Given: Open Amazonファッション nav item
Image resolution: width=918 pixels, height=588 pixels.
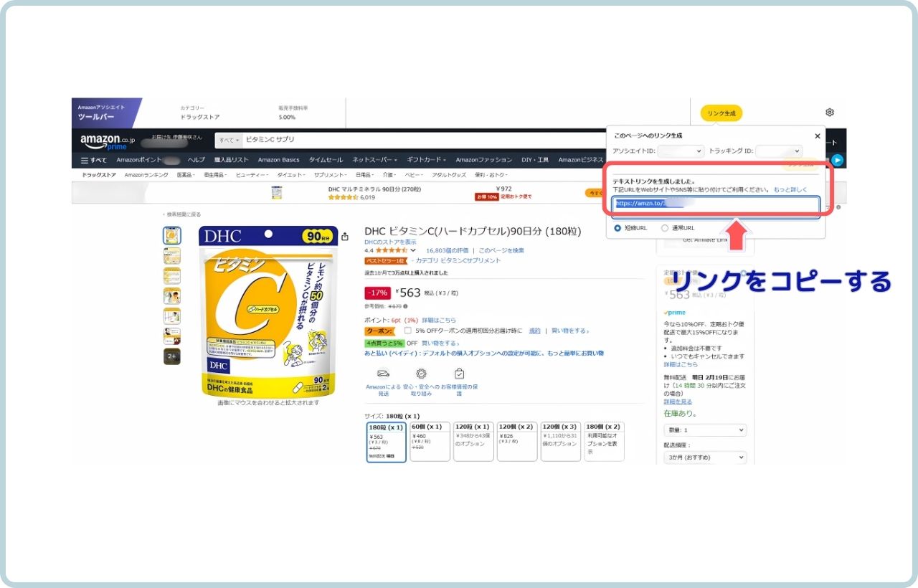Looking at the screenshot, I should click(x=483, y=160).
